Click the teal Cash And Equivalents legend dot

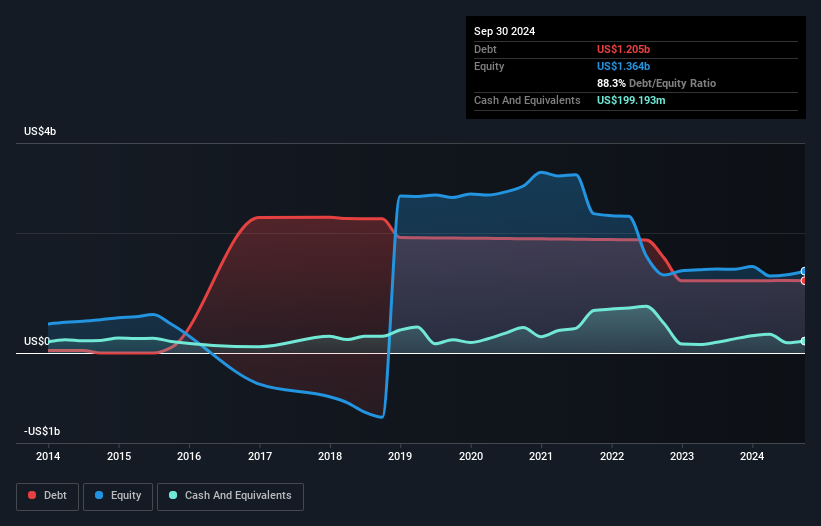pyautogui.click(x=173, y=495)
